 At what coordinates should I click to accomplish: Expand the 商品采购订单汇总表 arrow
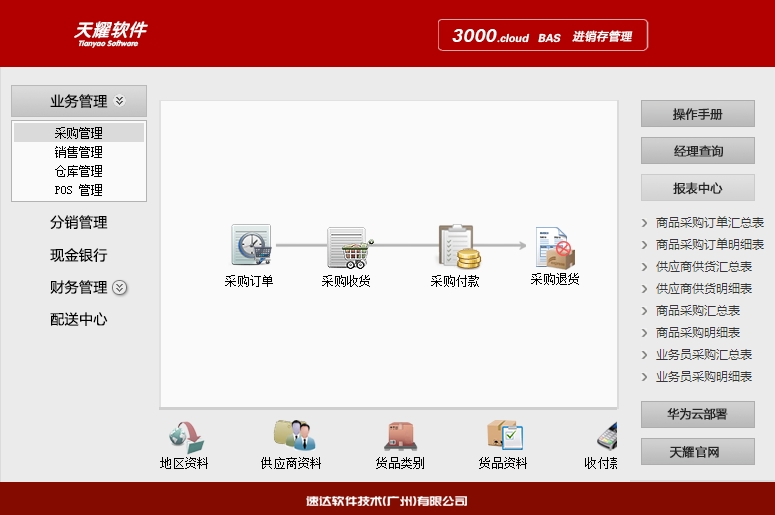pos(644,223)
